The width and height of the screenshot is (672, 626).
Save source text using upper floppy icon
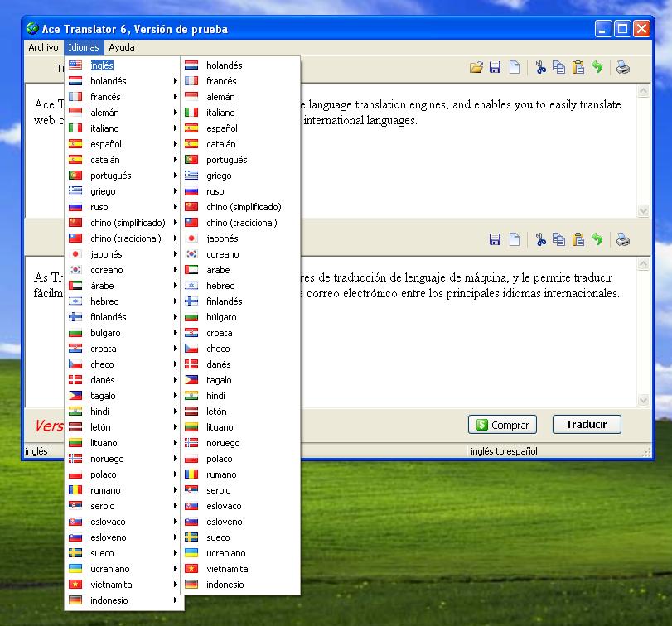[x=495, y=67]
